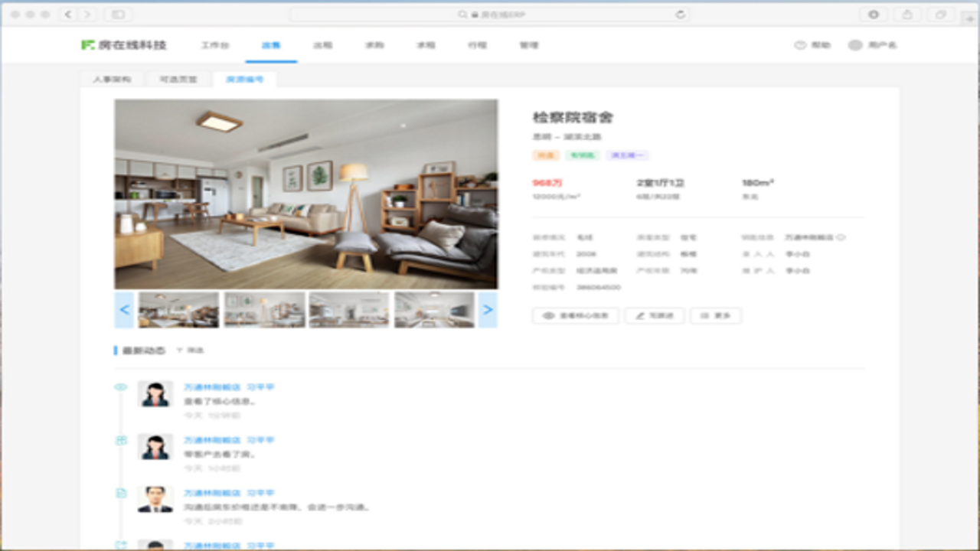Open the Safari show-tabs overview button
The image size is (980, 551).
[941, 15]
